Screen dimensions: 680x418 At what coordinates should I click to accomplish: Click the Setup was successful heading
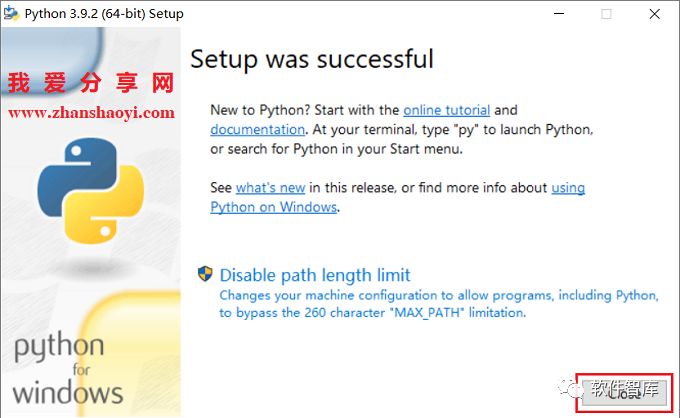coord(312,59)
